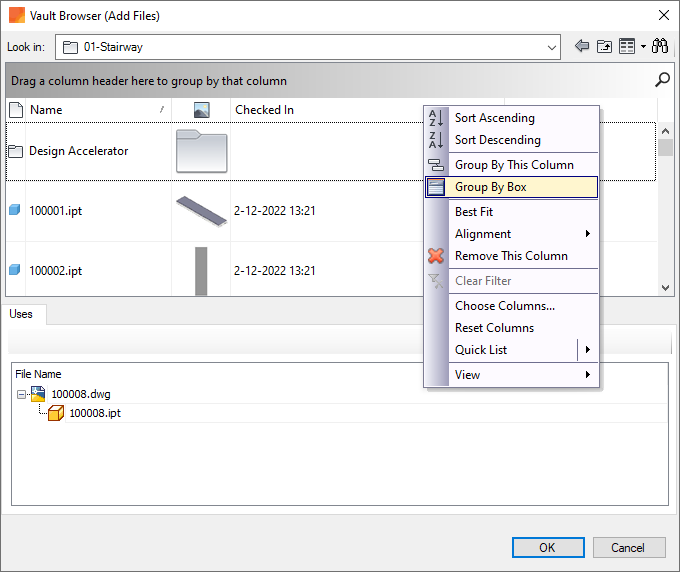Click the Sort Descending Z-A icon
The width and height of the screenshot is (680, 572).
[435, 140]
